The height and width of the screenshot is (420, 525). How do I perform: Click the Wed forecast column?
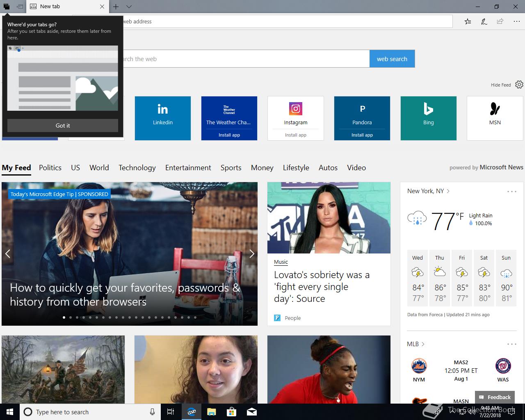(418, 278)
